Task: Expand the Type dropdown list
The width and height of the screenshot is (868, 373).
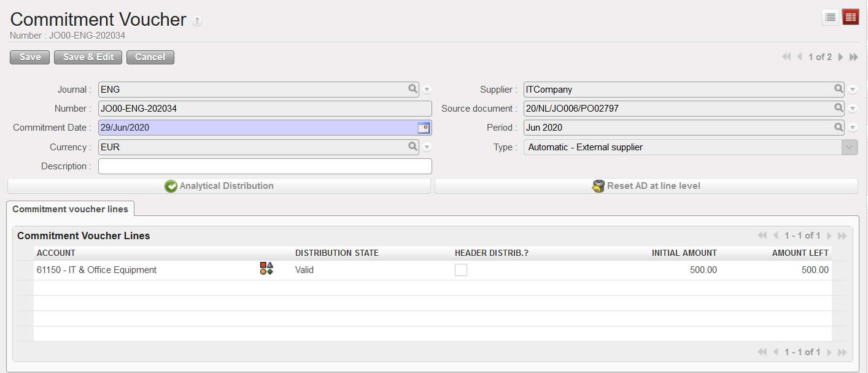Action: pyautogui.click(x=850, y=147)
